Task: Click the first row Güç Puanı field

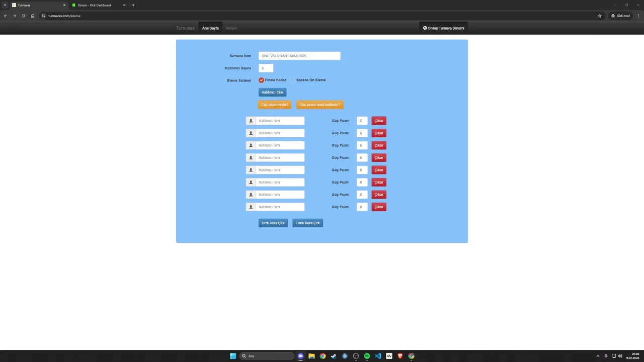Action: [362, 121]
